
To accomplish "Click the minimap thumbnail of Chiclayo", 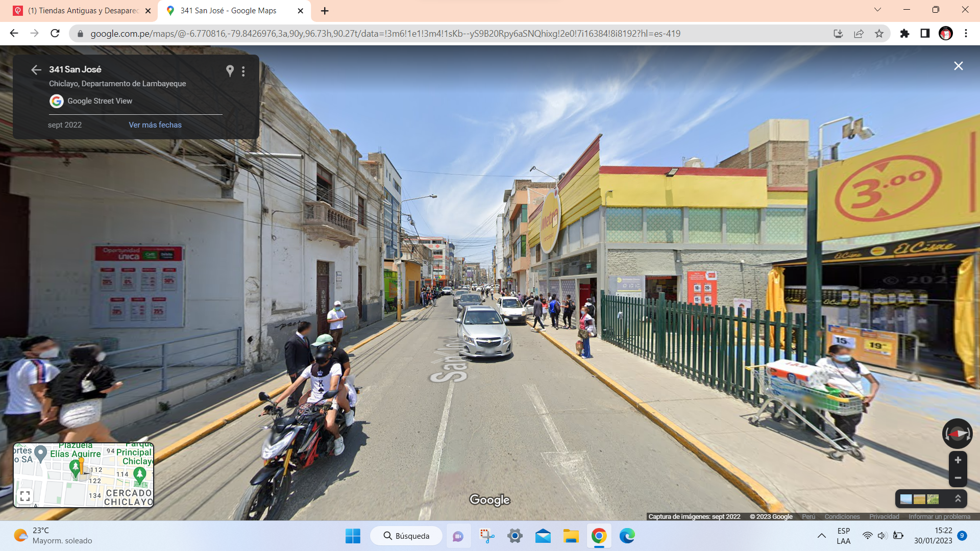I will (84, 475).
